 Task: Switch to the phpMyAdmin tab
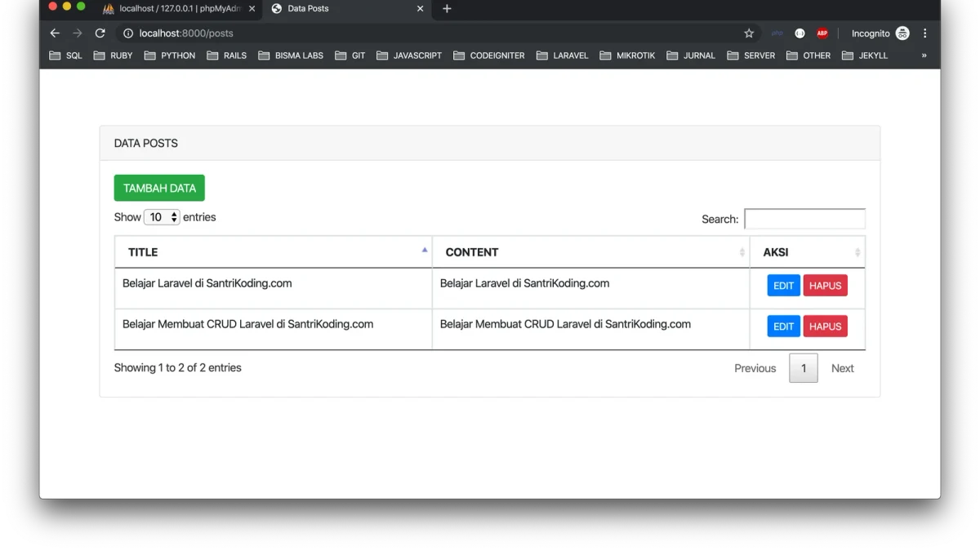179,9
